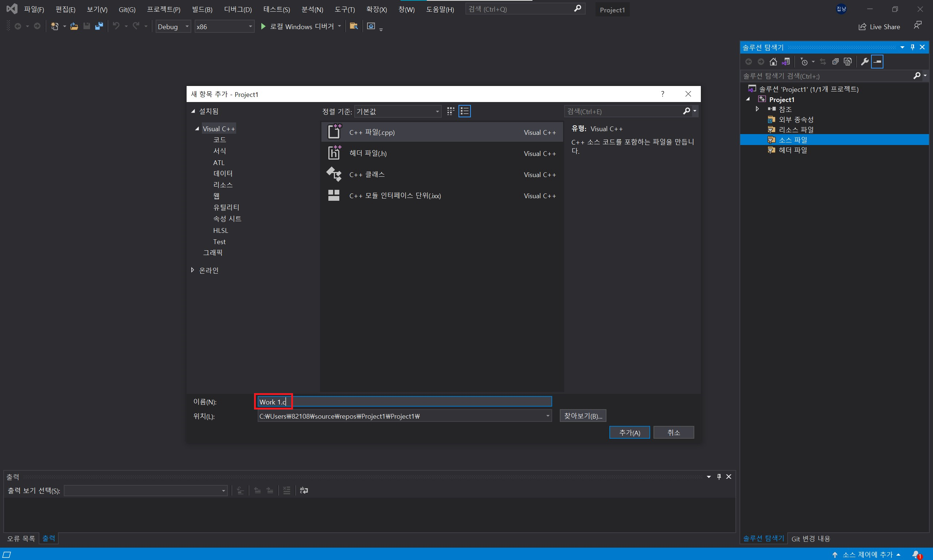Toggle medium icons list view button

tap(464, 111)
